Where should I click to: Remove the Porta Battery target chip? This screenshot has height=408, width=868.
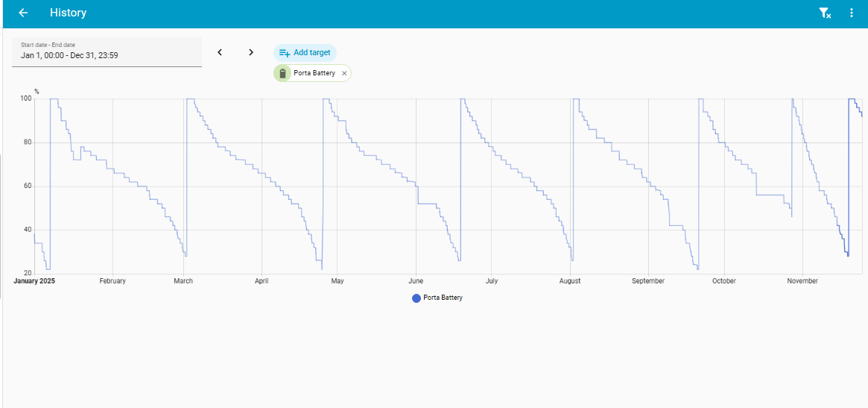click(344, 73)
